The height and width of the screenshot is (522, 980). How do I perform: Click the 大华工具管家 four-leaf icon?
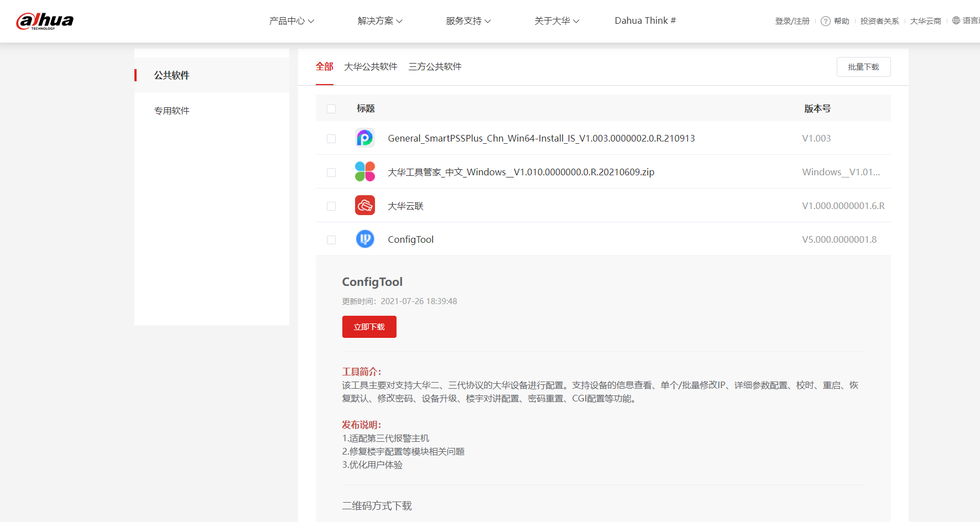tap(365, 171)
